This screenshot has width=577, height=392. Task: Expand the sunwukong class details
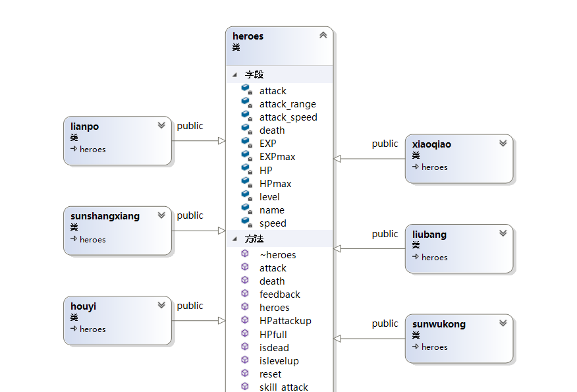coord(503,323)
